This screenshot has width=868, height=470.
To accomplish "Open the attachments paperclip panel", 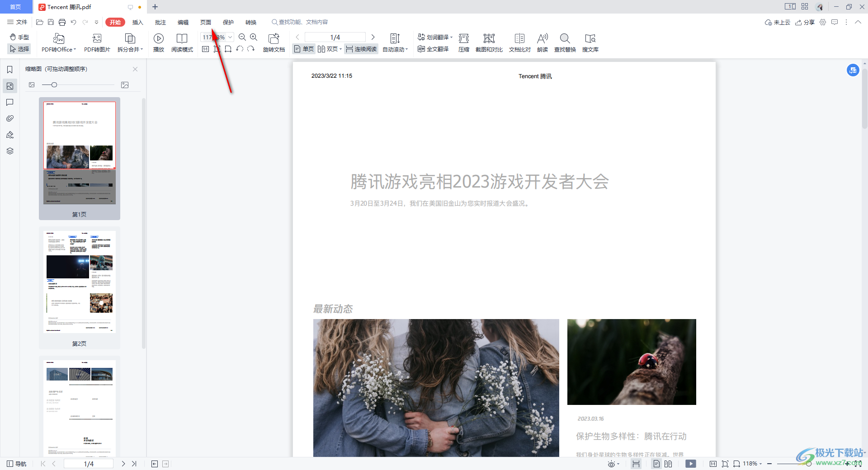I will [10, 118].
